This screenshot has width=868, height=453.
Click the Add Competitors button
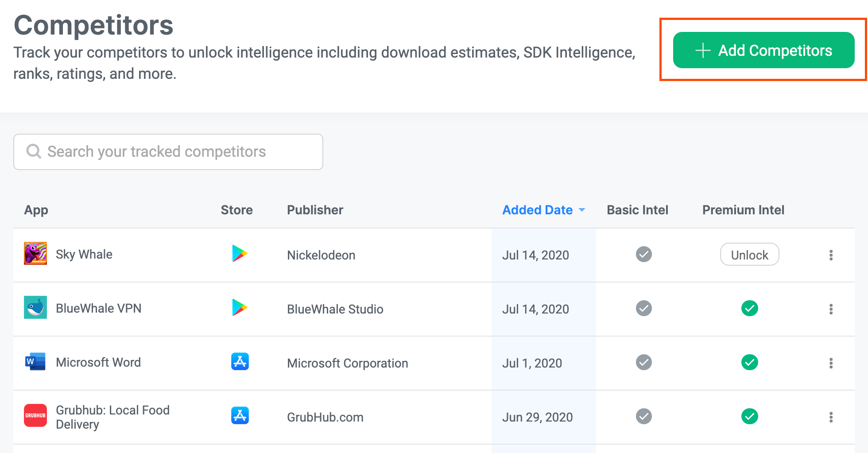coord(763,50)
